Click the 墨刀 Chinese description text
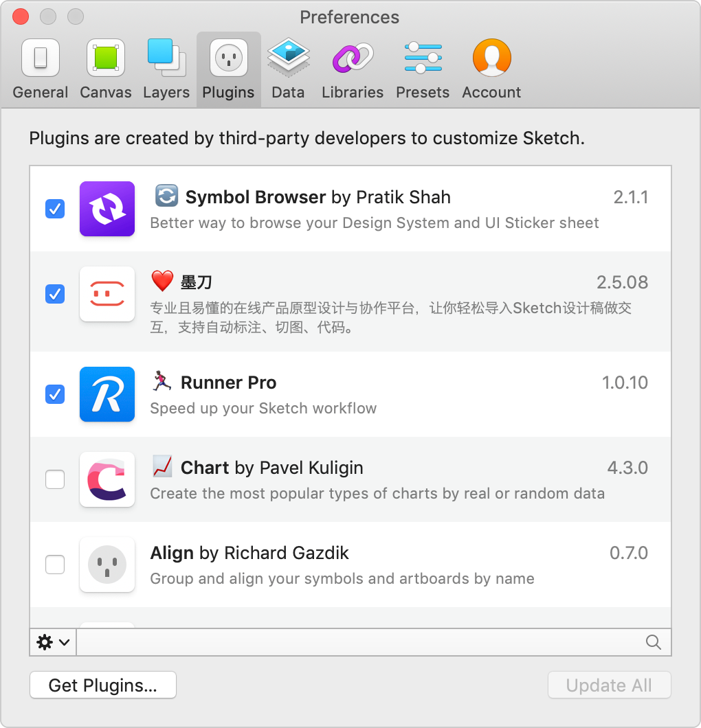The height and width of the screenshot is (728, 701). point(390,317)
